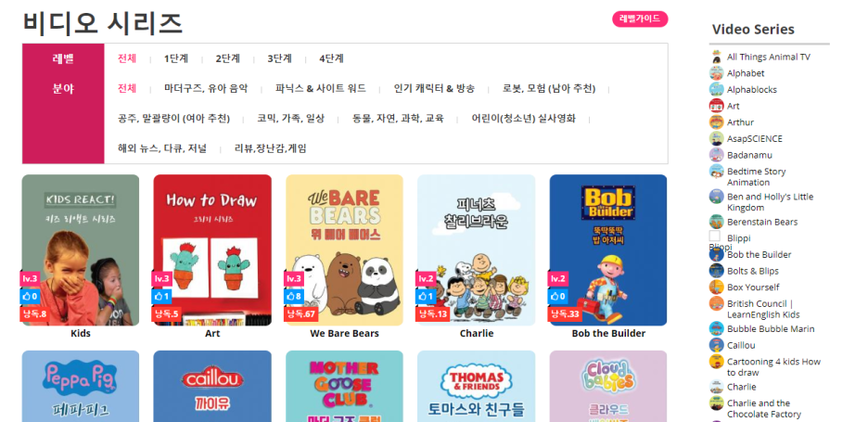Click the Box Yourself sidebar icon

716,287
